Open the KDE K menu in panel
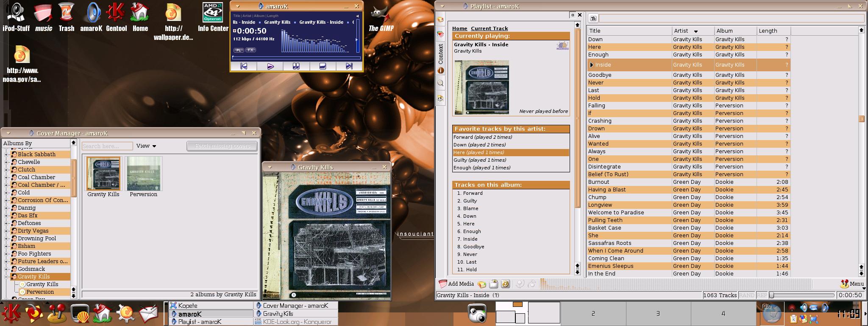The height and width of the screenshot is (326, 868). (x=10, y=314)
